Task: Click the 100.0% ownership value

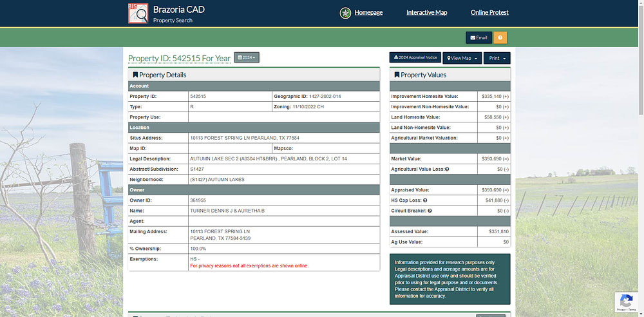Action: [x=198, y=249]
